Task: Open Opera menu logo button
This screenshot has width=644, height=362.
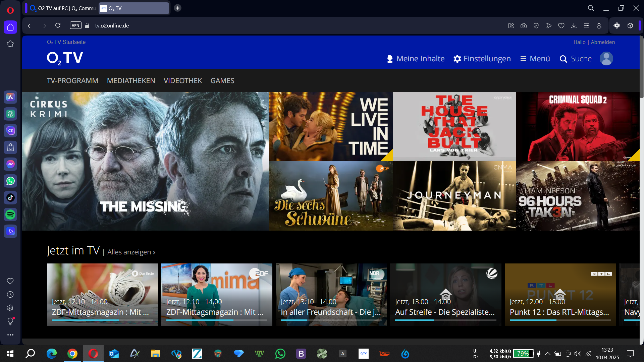Action: tap(10, 10)
